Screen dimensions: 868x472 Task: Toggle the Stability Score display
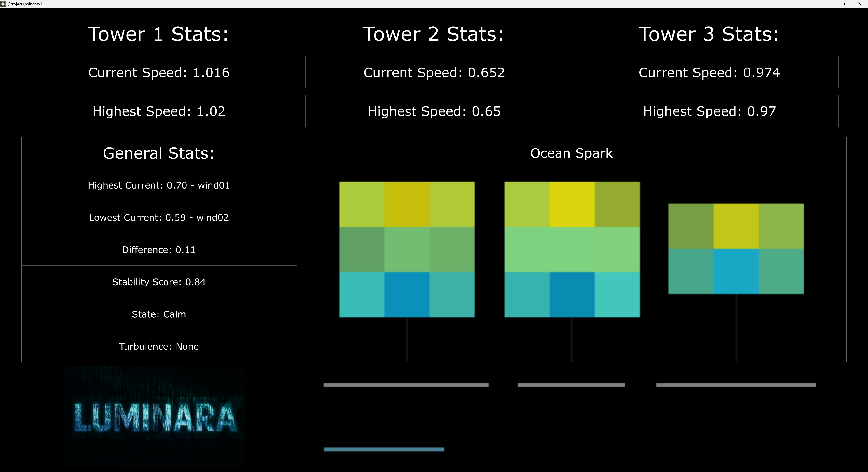(x=159, y=282)
